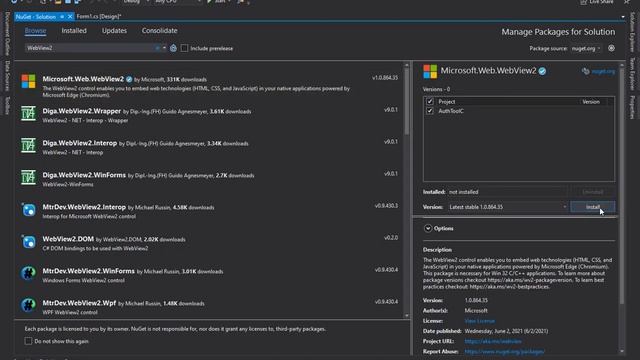Image resolution: width=640 pixels, height=360 pixels.
Task: Click the refresh icon beside search box
Action: click(x=173, y=48)
